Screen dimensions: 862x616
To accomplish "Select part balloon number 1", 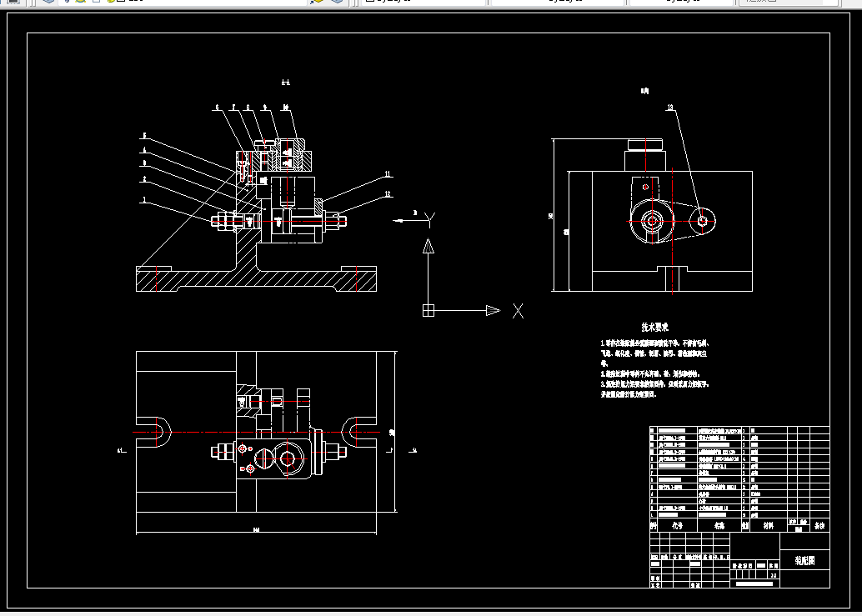I will point(144,200).
